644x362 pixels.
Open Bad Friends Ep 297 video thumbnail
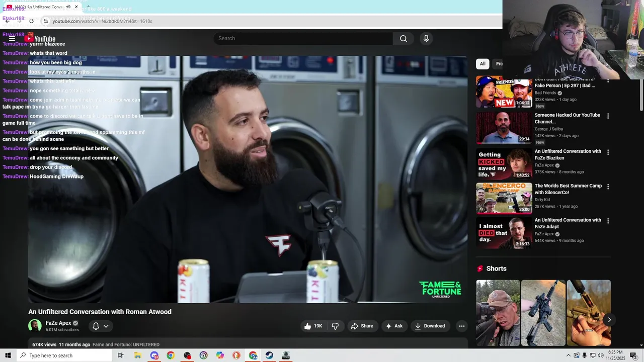tap(504, 92)
